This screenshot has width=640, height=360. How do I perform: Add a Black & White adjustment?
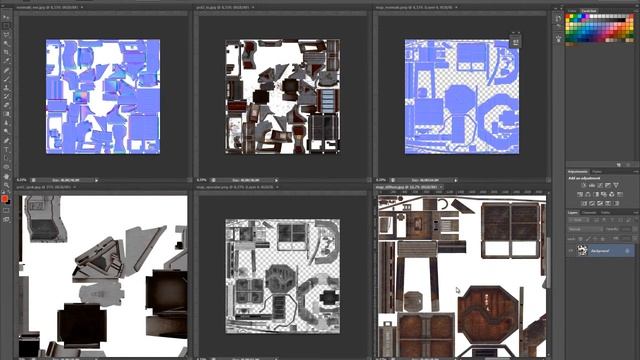tap(596, 194)
